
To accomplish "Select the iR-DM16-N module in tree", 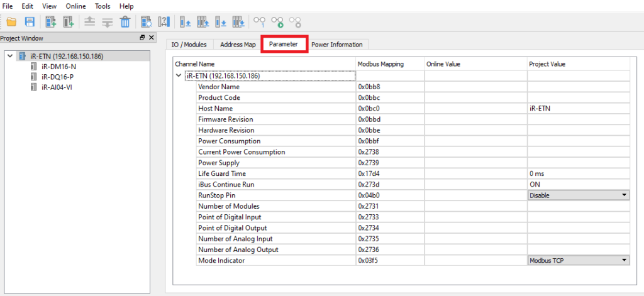I will 58,67.
